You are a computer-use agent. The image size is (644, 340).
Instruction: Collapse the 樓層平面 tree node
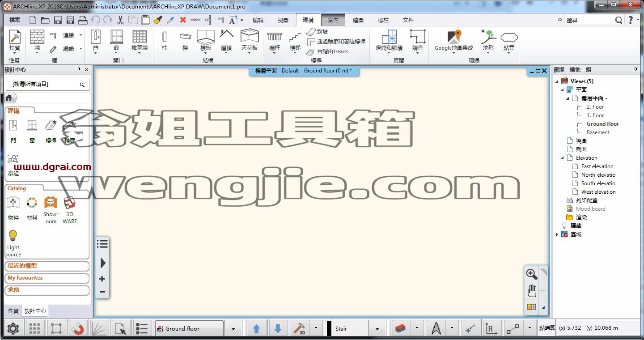point(568,98)
